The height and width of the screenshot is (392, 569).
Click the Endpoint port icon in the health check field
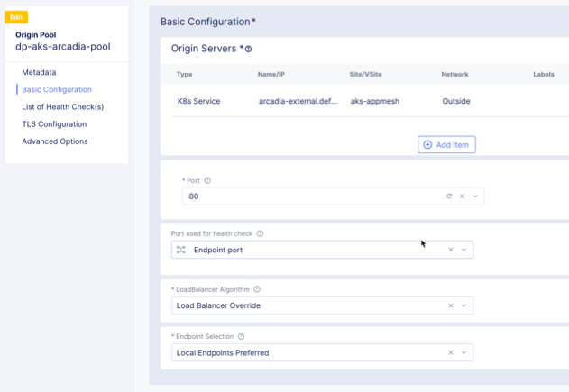pos(181,250)
